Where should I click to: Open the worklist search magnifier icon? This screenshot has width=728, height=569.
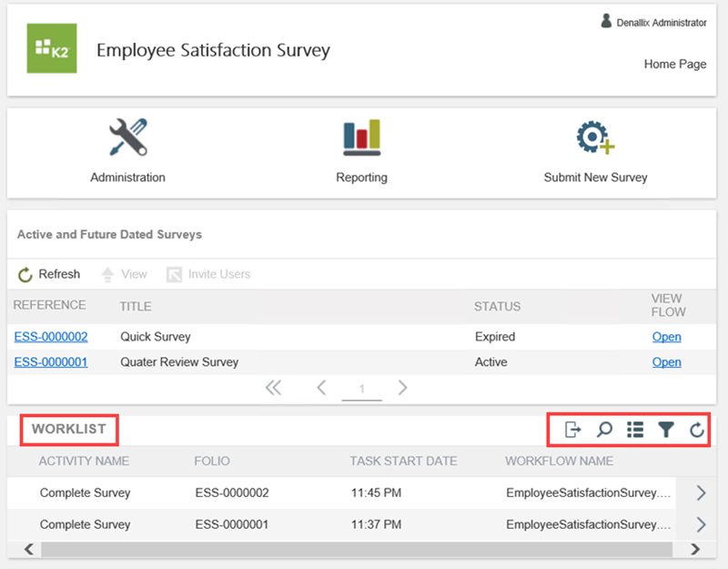(604, 430)
